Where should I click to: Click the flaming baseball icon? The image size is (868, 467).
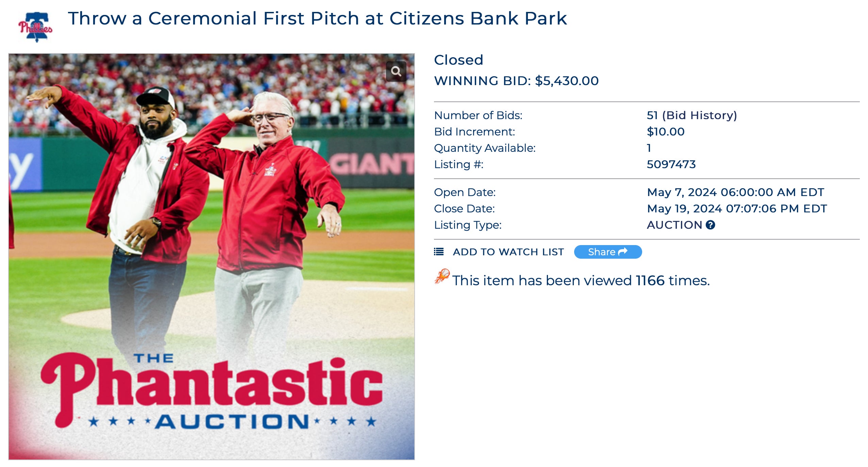[442, 276]
